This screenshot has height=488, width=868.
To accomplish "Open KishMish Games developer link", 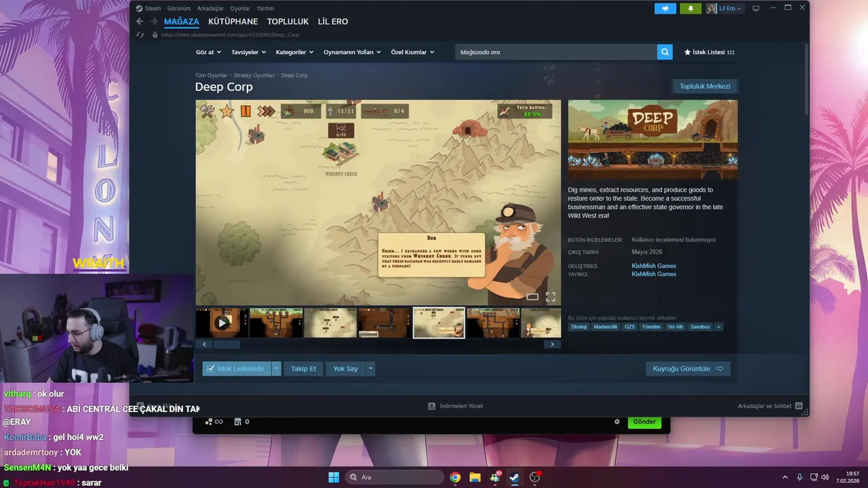I will click(x=654, y=266).
